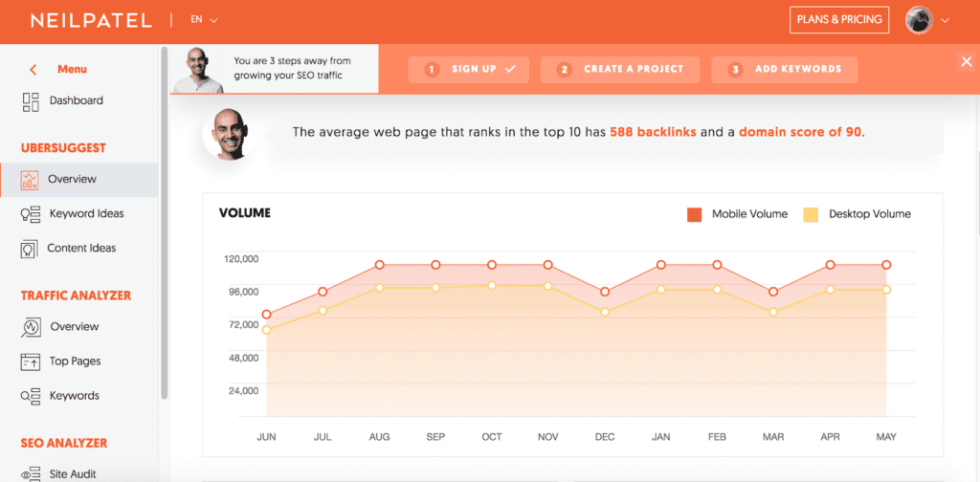The height and width of the screenshot is (482, 980).
Task: Close the onboarding steps banner
Action: click(967, 61)
